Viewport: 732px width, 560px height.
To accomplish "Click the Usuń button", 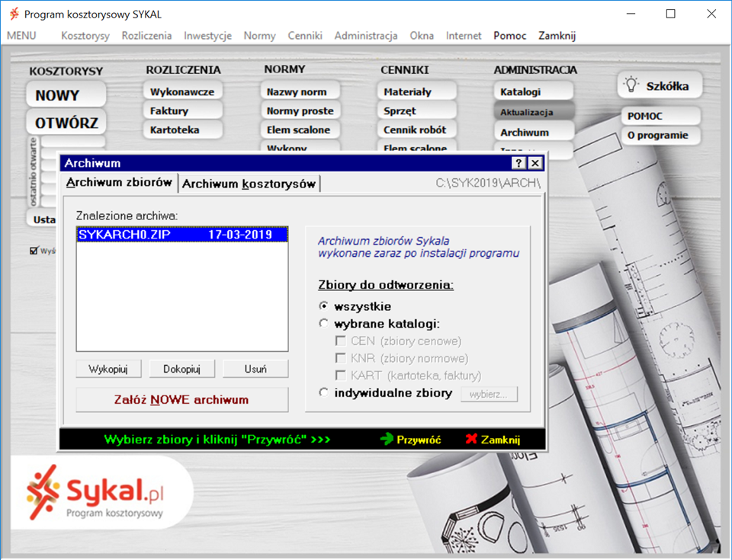I will tap(255, 369).
